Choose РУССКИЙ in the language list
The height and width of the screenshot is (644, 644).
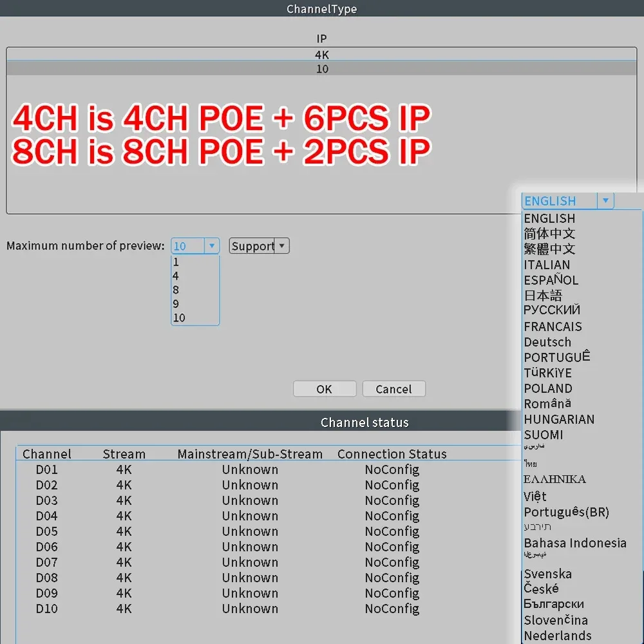552,311
